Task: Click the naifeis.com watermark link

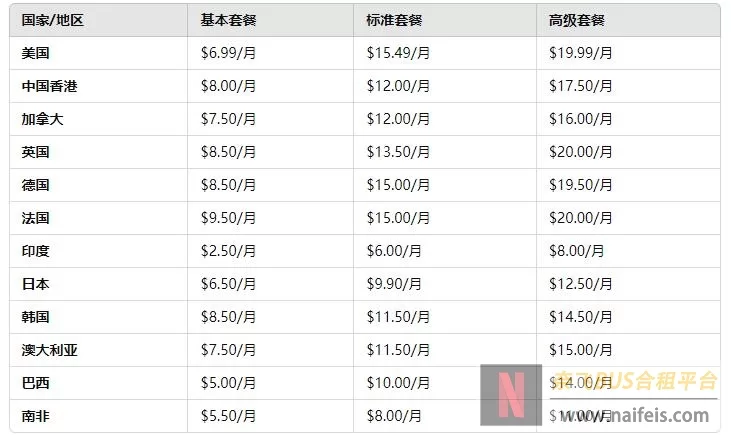Action: [634, 415]
